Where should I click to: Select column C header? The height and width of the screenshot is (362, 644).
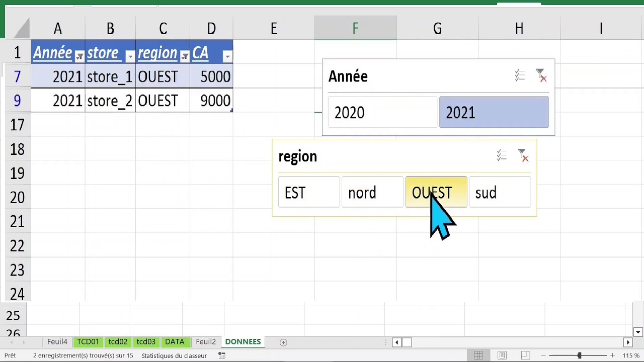(x=163, y=29)
